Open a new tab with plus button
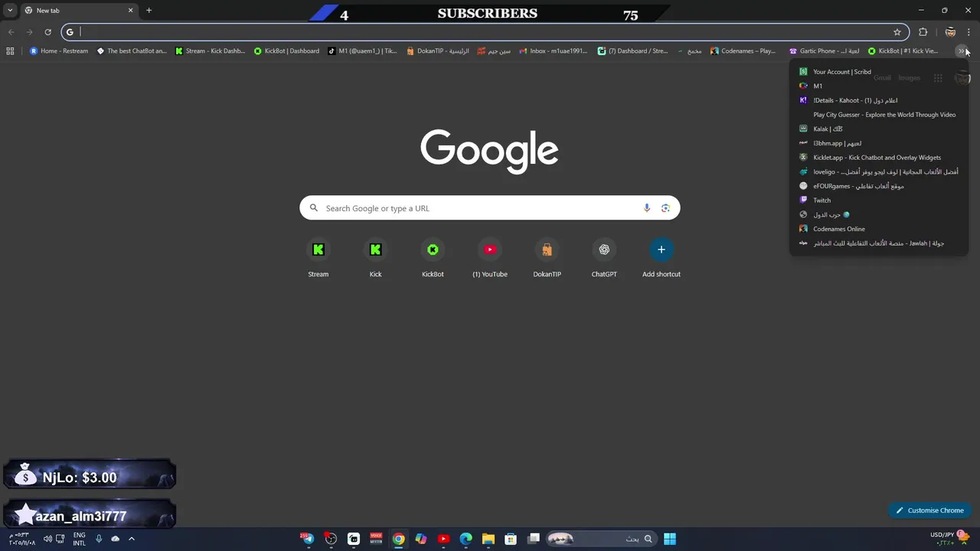 [149, 11]
